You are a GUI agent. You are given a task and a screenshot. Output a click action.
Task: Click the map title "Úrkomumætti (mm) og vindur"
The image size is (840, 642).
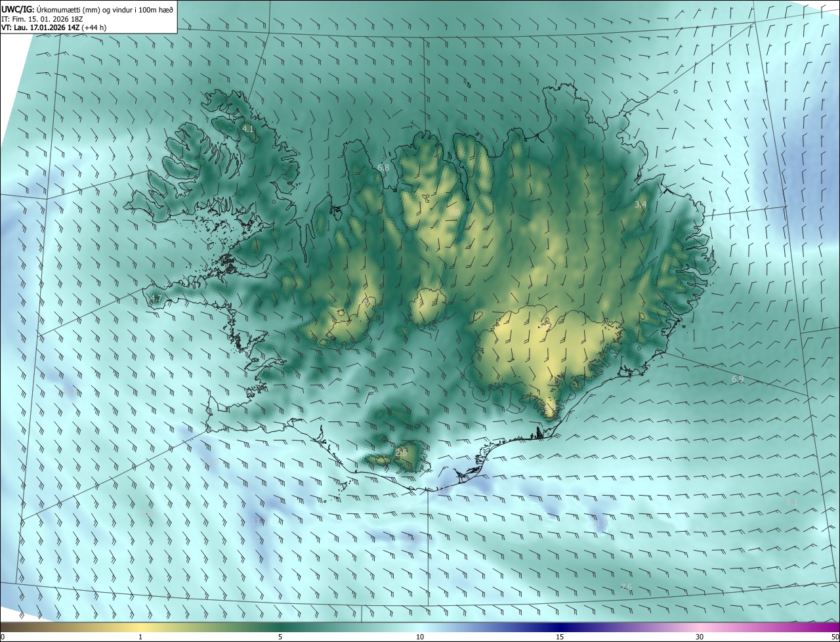pos(86,9)
